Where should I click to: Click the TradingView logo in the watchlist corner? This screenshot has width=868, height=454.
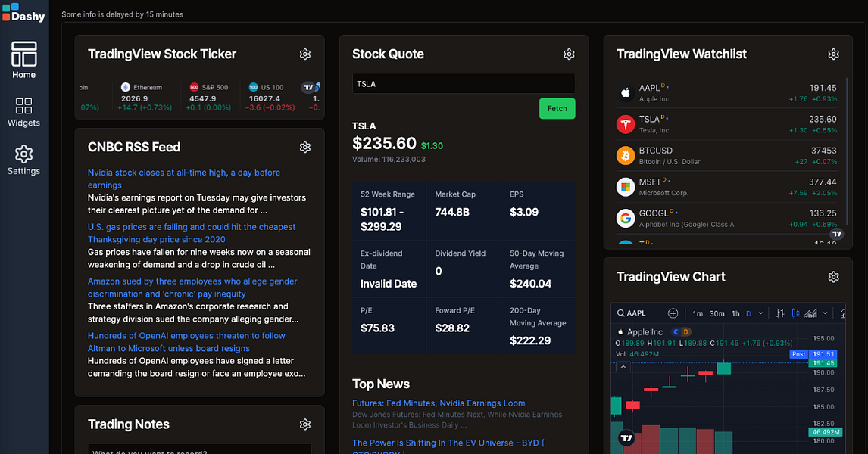[x=837, y=234]
